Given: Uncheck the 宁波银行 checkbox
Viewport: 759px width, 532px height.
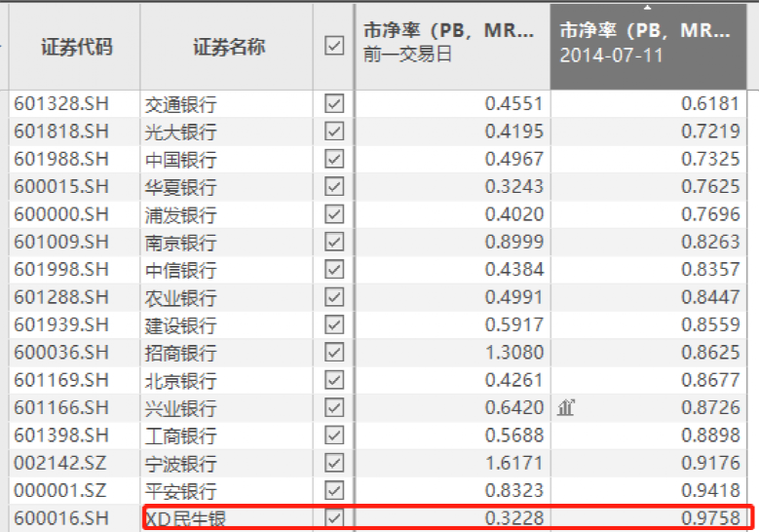Looking at the screenshot, I should pyautogui.click(x=334, y=462).
